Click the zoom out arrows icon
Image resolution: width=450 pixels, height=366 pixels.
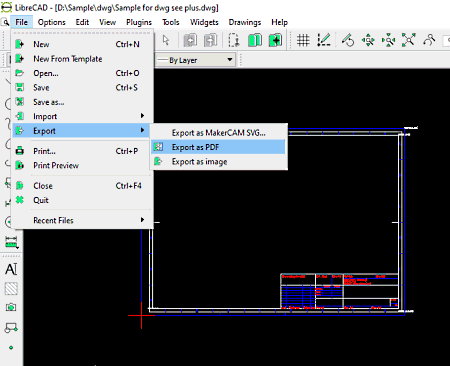(388, 40)
